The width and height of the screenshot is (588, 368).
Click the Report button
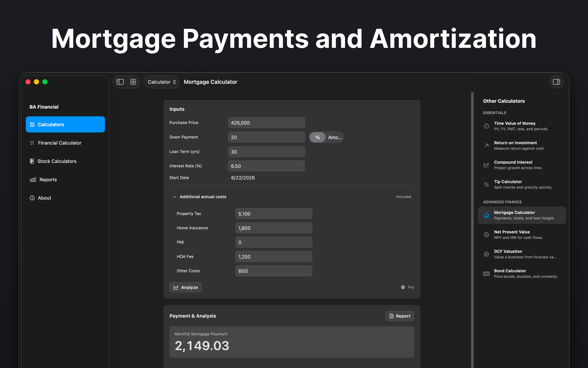tap(400, 316)
